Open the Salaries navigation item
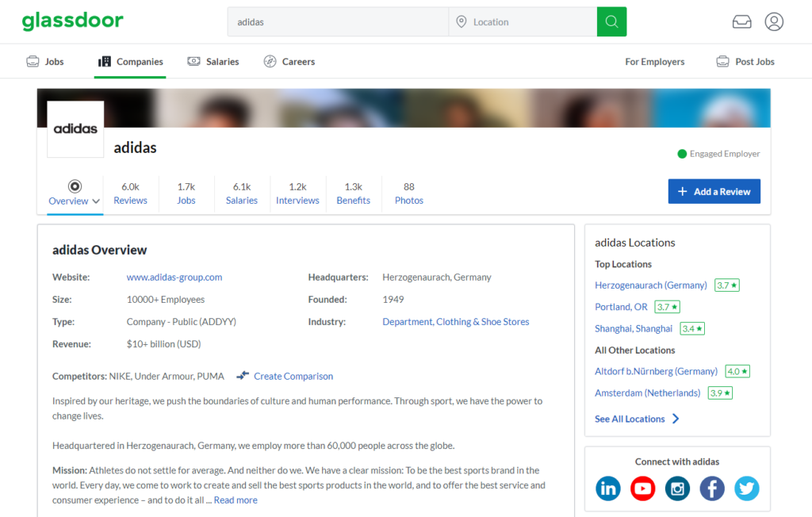Screen dimensions: 812x517 click(213, 62)
